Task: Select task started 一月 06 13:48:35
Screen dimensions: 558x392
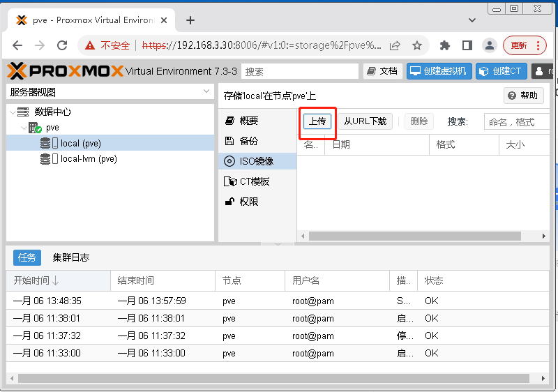Action: coord(278,301)
